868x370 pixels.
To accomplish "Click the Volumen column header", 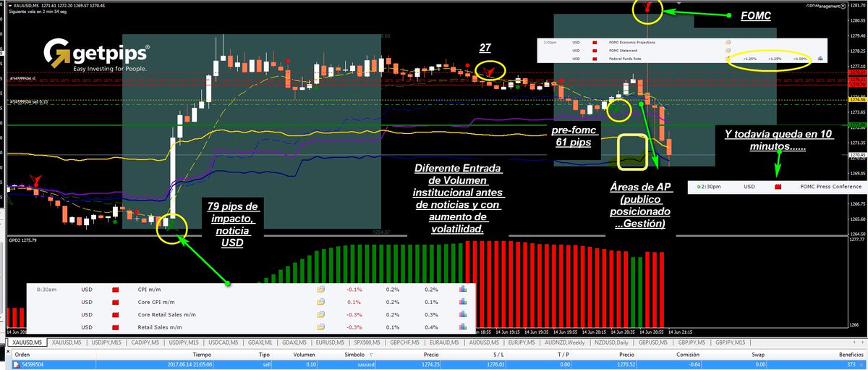I will coord(305,356).
